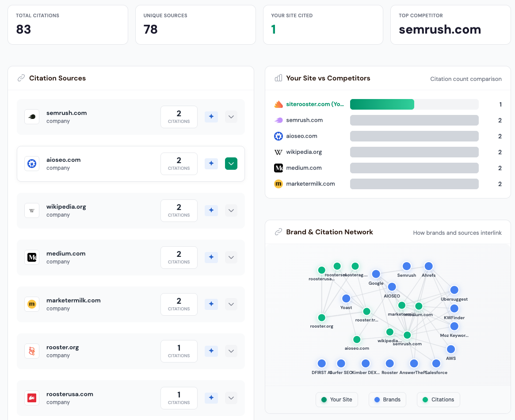This screenshot has width=515, height=420.
Task: Select the Yoast node in citation network
Action: (x=346, y=298)
